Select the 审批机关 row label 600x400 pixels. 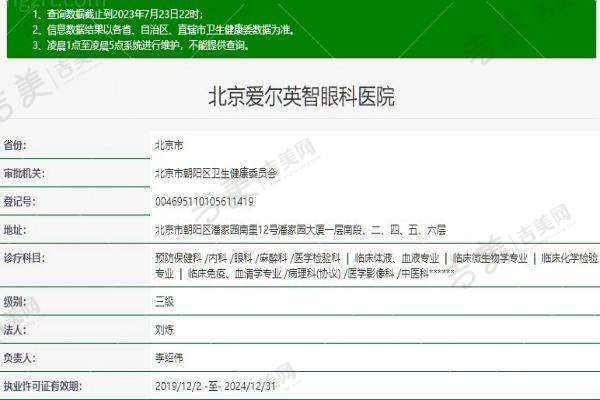point(24,173)
